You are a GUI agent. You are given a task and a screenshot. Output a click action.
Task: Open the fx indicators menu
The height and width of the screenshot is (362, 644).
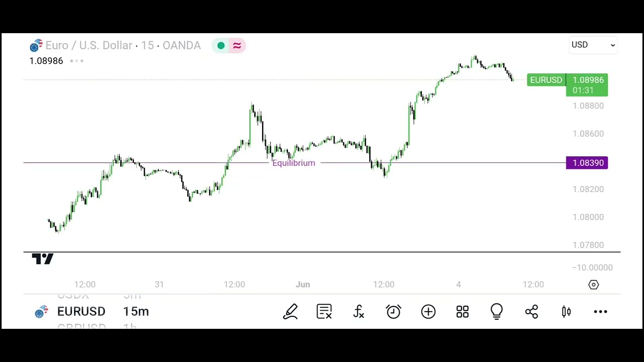coord(359,312)
